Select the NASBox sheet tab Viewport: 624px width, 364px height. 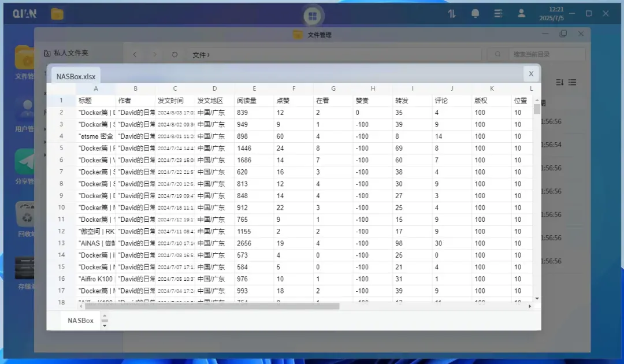[x=81, y=321]
